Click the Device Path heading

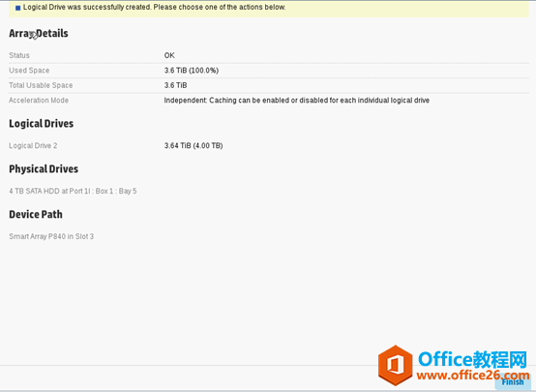[x=36, y=215]
